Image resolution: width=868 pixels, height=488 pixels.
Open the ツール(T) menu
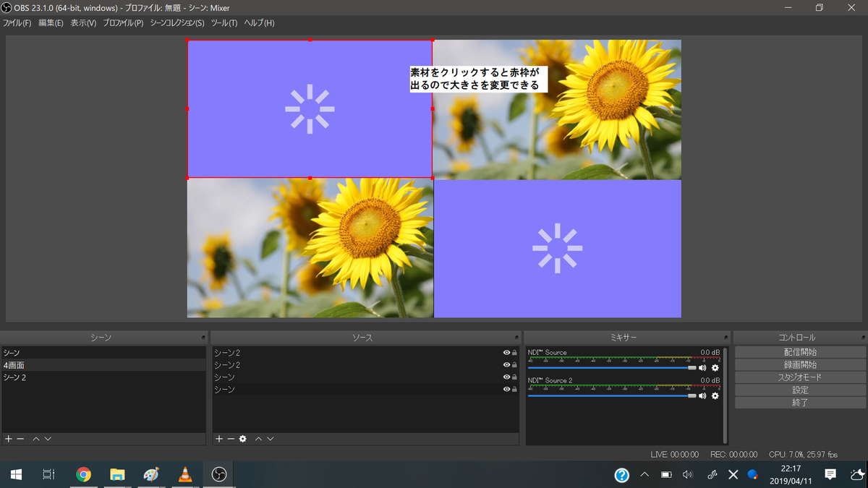pyautogui.click(x=224, y=23)
